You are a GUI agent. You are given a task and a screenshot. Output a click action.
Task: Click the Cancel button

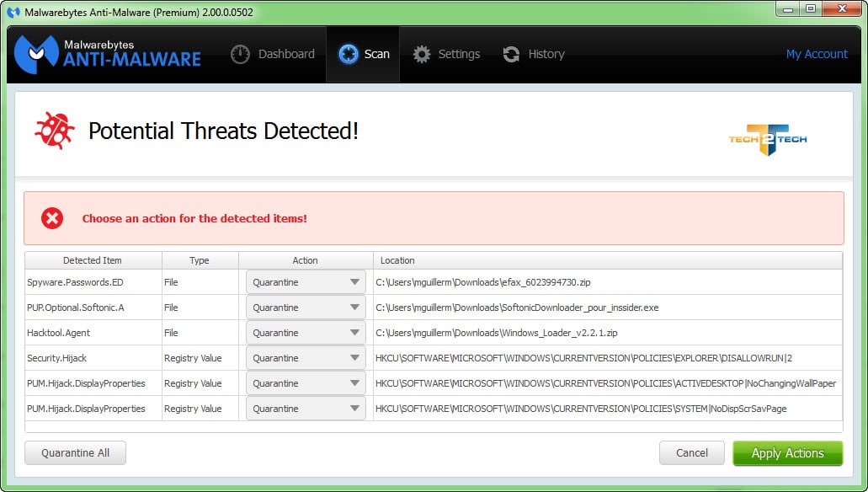coord(692,452)
